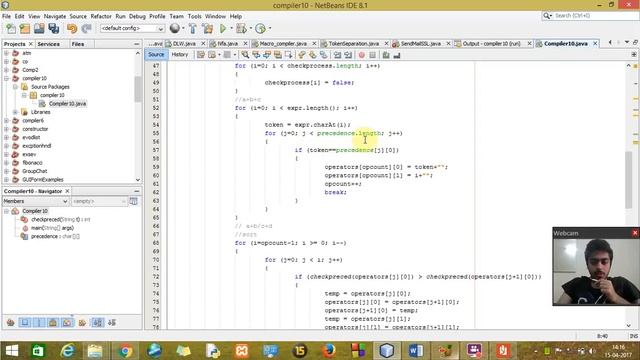Open the Word icon in taskbar
640x360 pixels.
pos(416,351)
